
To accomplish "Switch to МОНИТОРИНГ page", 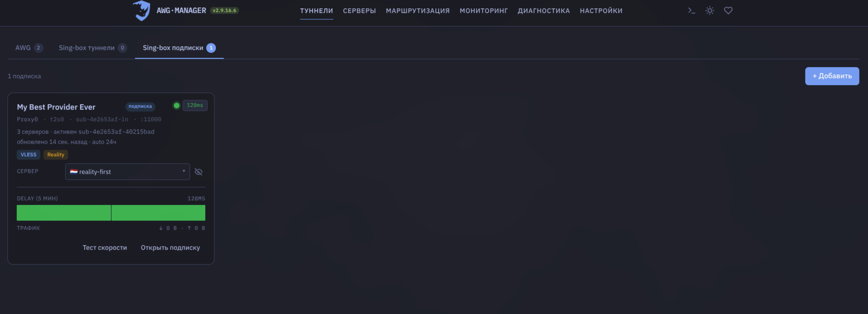I will coord(484,11).
